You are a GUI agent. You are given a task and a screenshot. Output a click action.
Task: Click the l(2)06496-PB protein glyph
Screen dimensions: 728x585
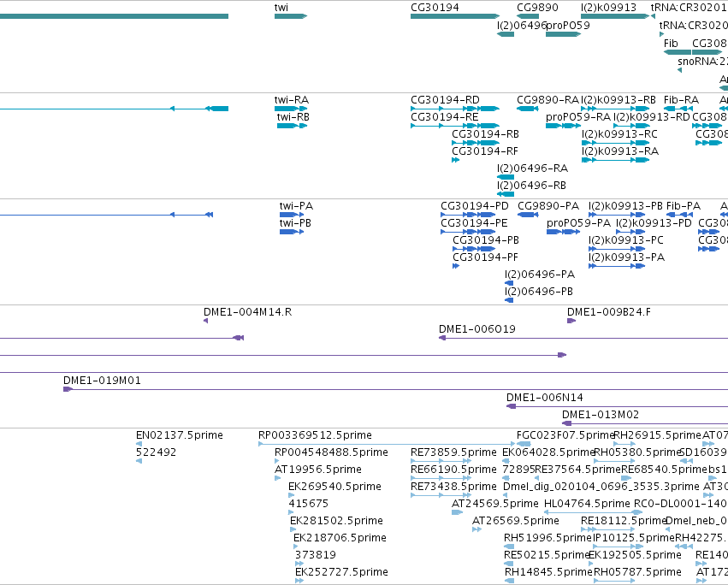(509, 300)
